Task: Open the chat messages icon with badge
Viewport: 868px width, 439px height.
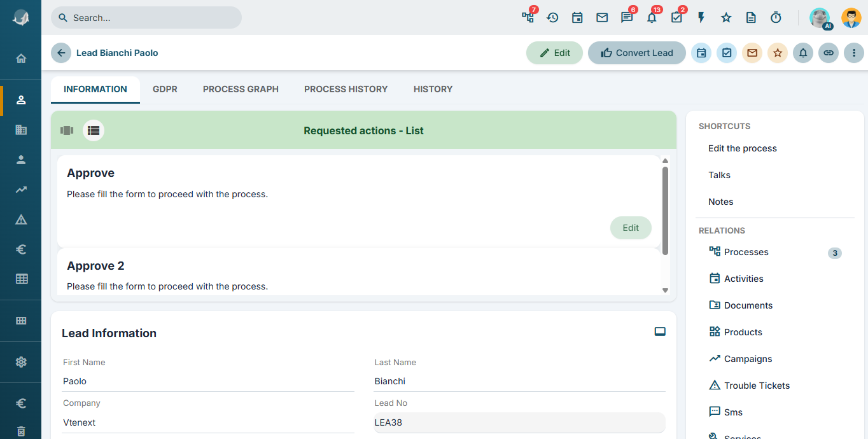Action: 627,18
